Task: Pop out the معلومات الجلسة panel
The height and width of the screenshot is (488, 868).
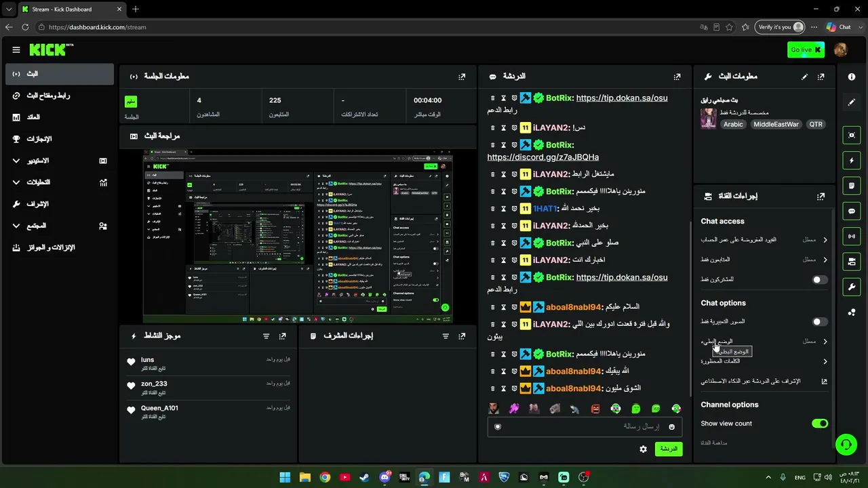Action: pos(462,77)
